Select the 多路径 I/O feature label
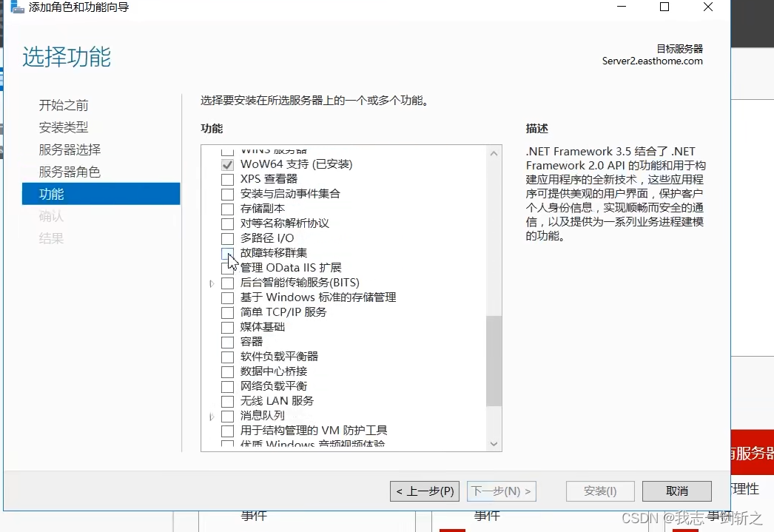774x532 pixels. pos(267,238)
